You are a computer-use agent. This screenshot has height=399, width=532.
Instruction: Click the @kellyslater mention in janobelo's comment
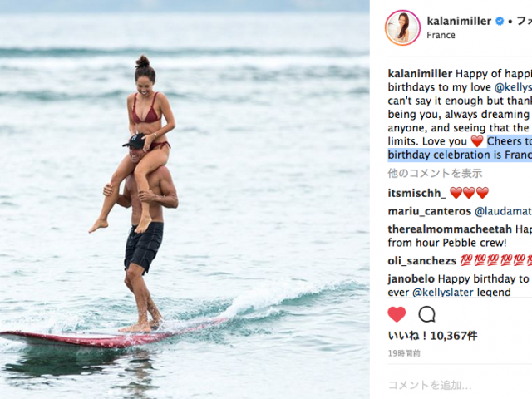pos(442,292)
